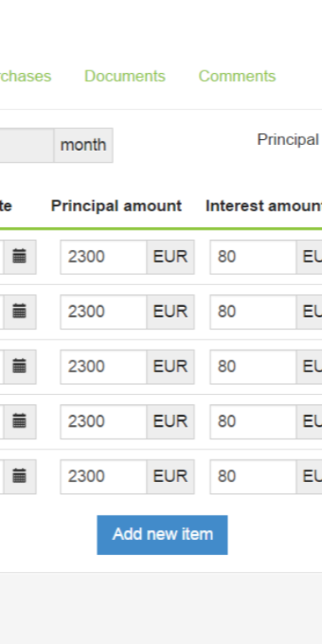
Task: Open calendar picker in third row
Action: (20, 366)
